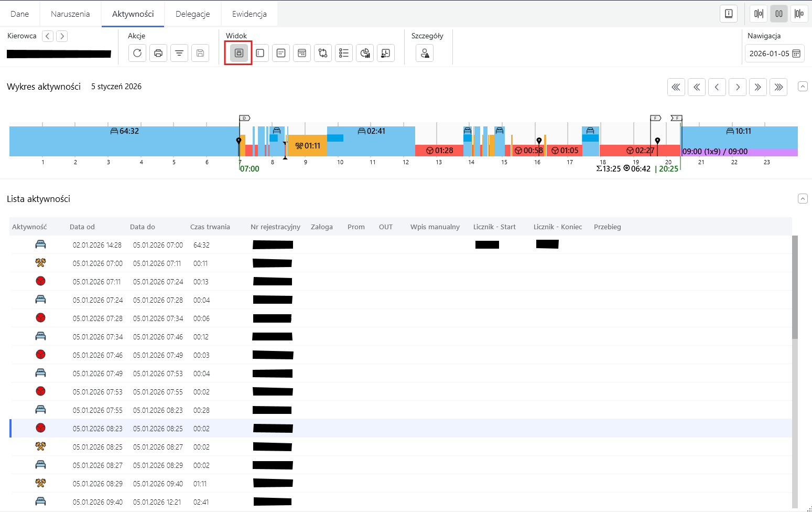Select the calendar grid view in Widok
812x512 pixels.
302,53
